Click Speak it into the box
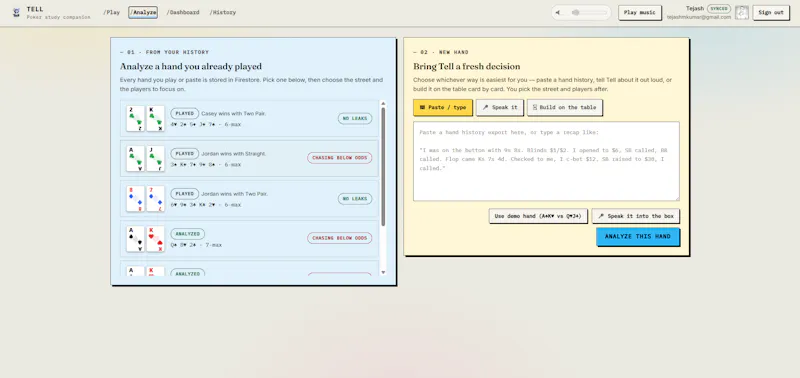 [636, 216]
